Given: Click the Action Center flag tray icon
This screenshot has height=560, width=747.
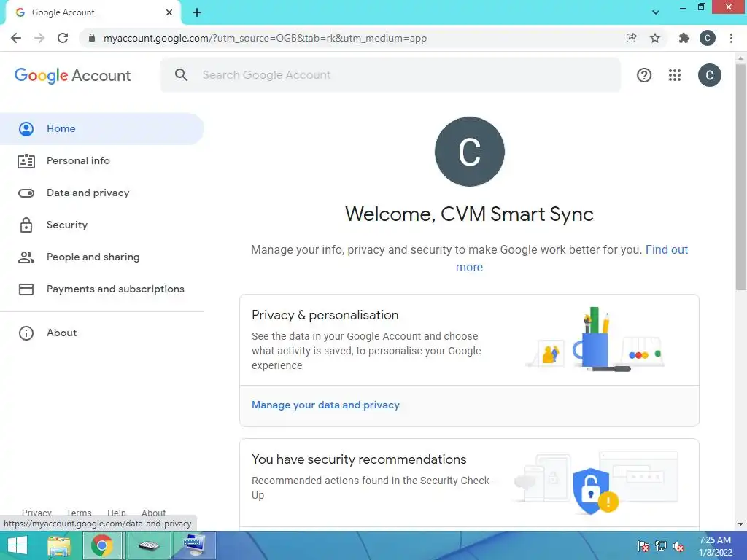Looking at the screenshot, I should coord(643,545).
